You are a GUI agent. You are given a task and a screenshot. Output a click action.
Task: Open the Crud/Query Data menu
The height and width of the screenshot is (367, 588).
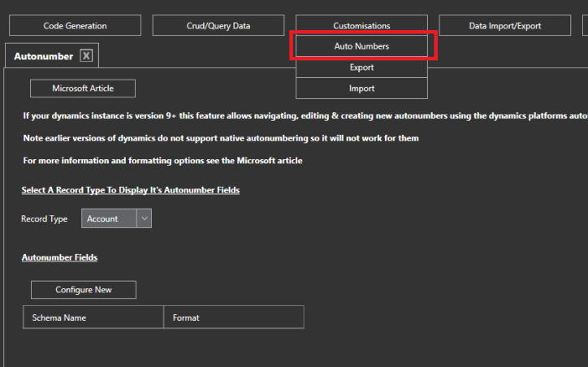click(218, 26)
